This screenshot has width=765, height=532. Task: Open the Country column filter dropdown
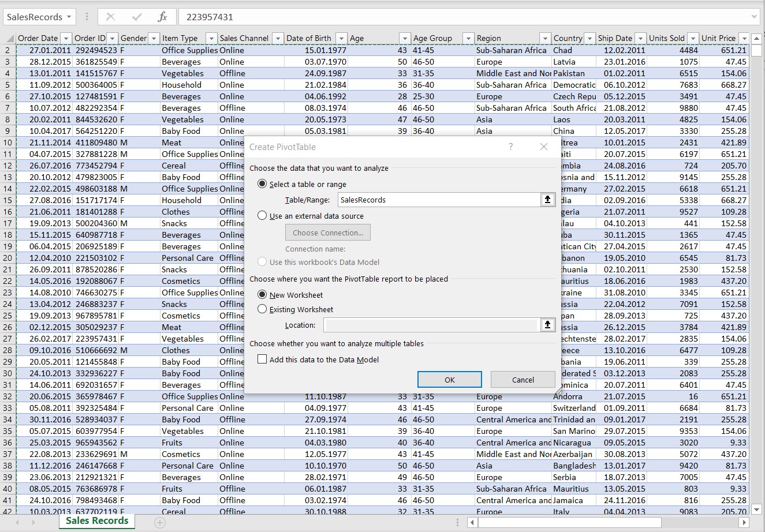click(590, 38)
